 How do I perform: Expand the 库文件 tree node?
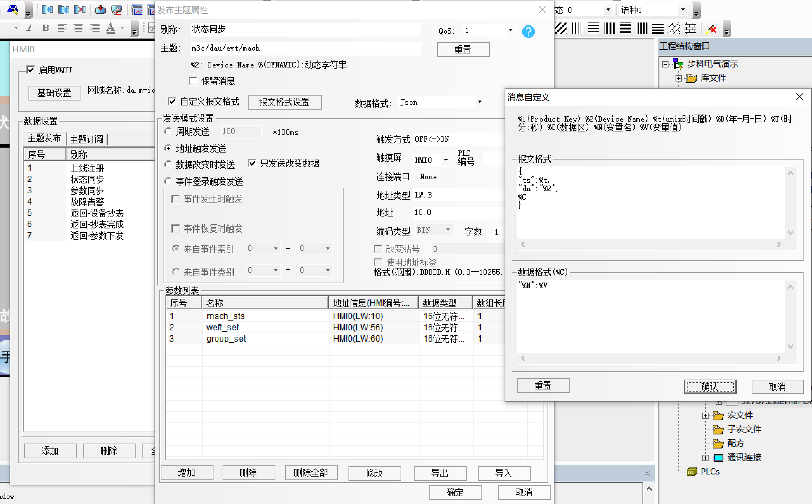point(679,78)
